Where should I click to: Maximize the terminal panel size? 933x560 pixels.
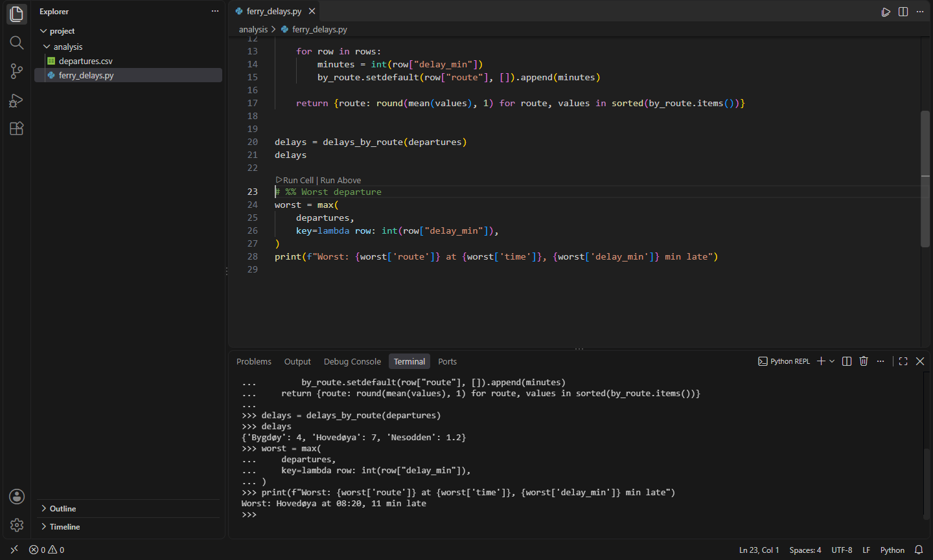(x=903, y=361)
